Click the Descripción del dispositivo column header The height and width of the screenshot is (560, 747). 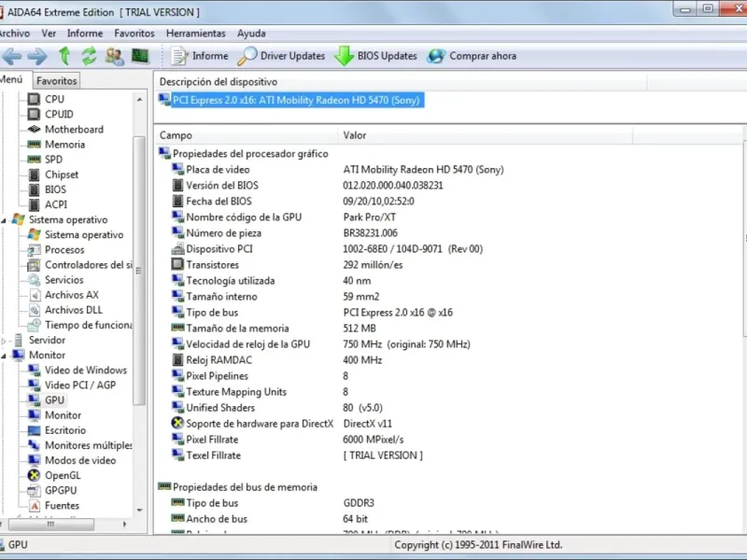point(401,82)
